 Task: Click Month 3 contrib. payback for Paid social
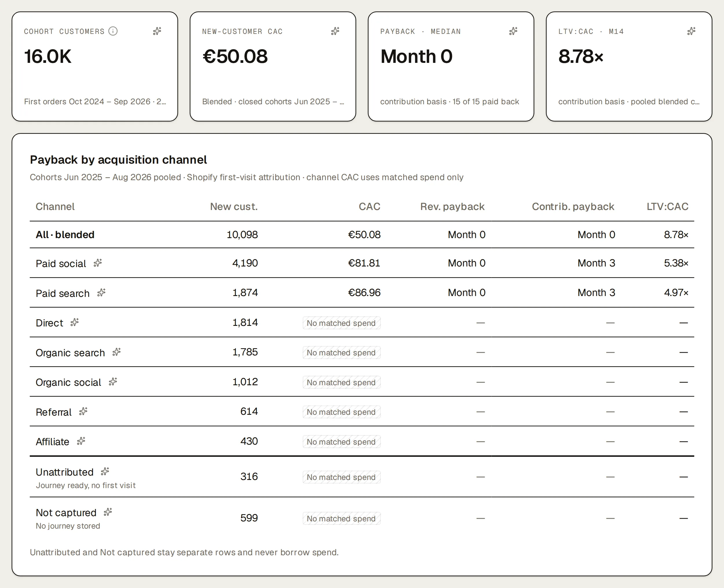click(x=596, y=263)
